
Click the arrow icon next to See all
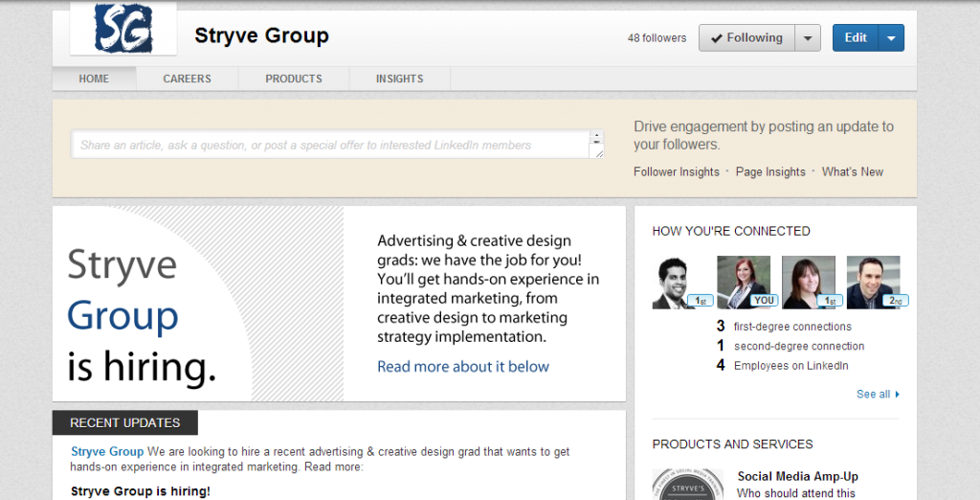pyautogui.click(x=898, y=395)
